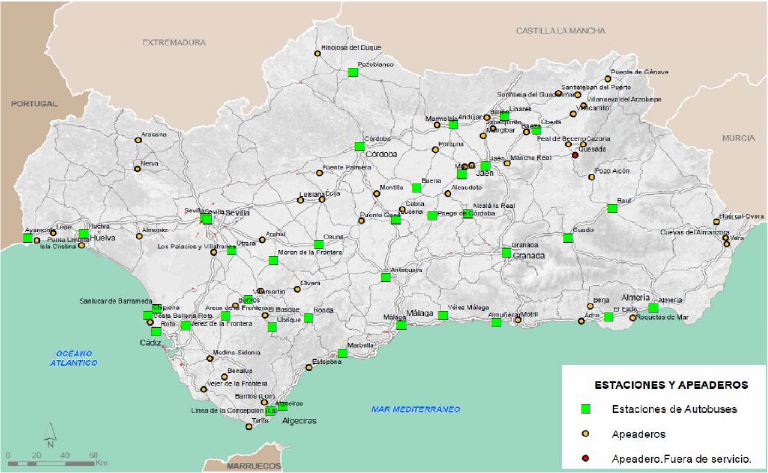Click the Pozo Alcón stop circle

(591, 177)
